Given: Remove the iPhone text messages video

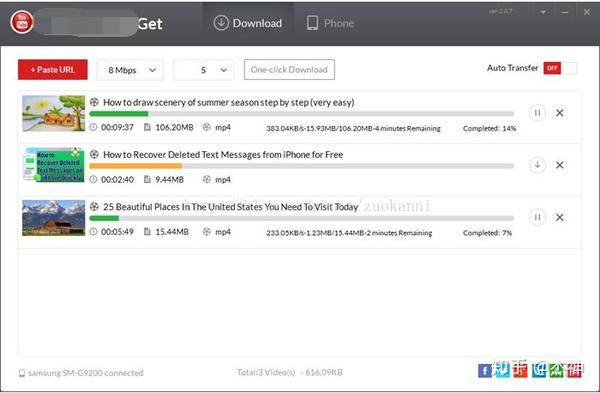Looking at the screenshot, I should (560, 165).
